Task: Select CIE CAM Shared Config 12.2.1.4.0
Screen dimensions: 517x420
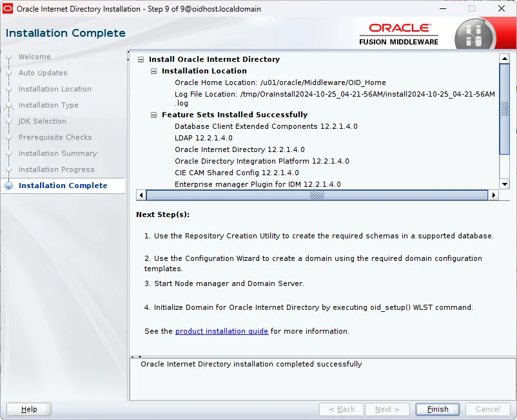Action: tap(237, 173)
